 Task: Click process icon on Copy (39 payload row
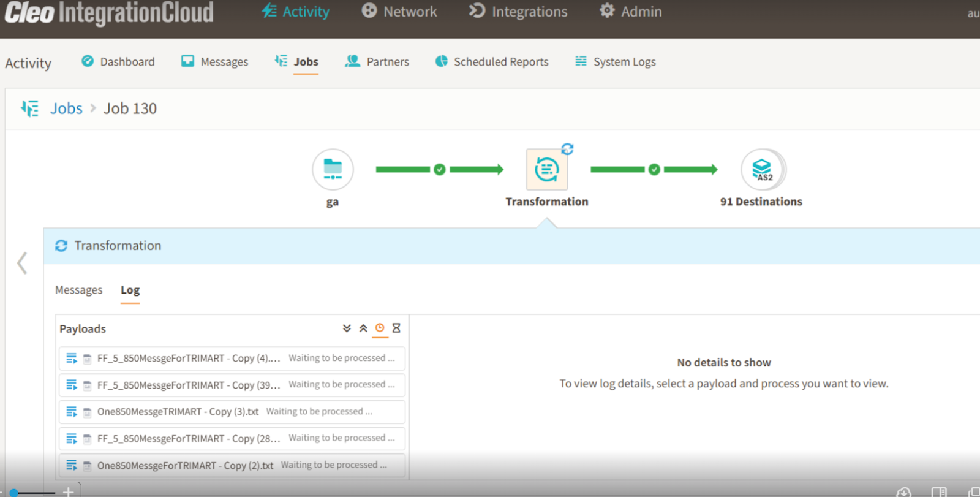pos(72,385)
